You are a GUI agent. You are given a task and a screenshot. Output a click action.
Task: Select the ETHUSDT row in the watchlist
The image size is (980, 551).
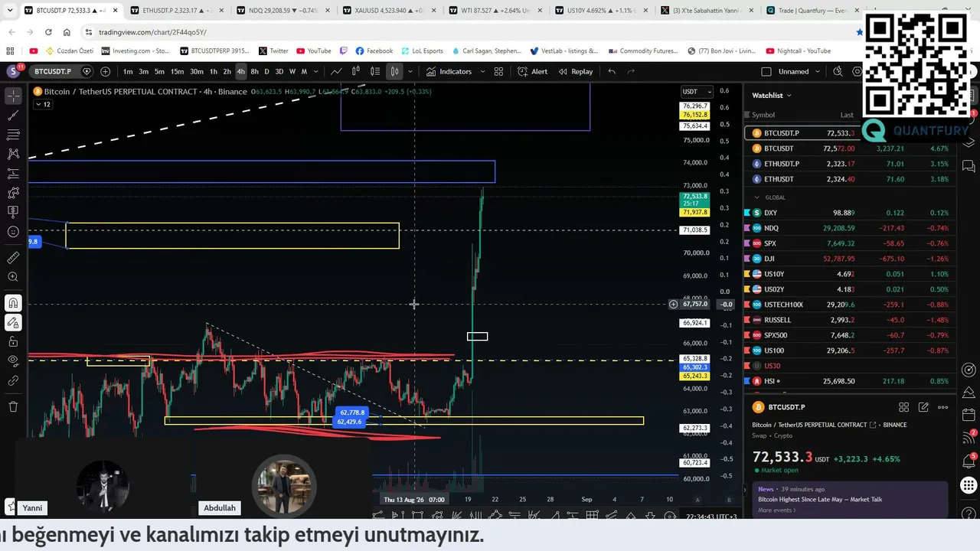point(850,179)
